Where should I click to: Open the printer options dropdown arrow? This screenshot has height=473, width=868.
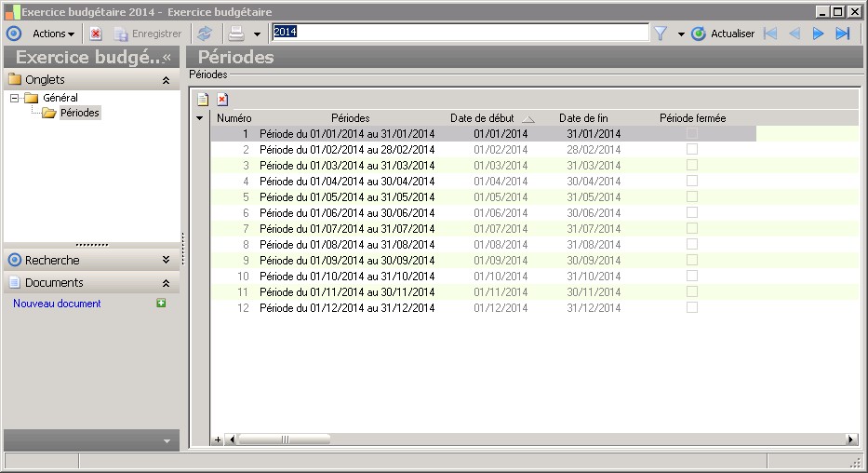pos(257,34)
